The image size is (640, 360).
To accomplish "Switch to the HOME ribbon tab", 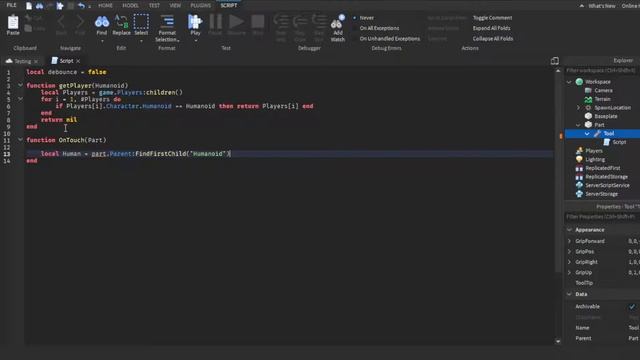I will click(x=105, y=5).
